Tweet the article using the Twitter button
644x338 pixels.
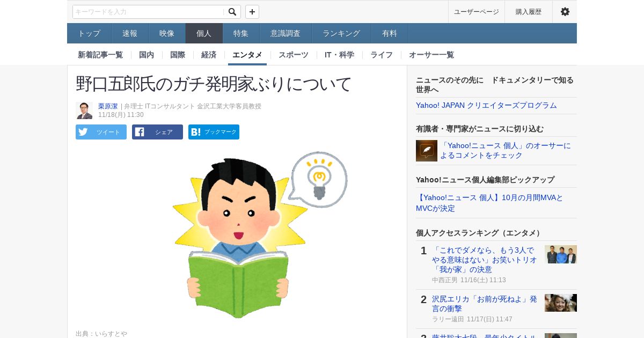point(101,132)
